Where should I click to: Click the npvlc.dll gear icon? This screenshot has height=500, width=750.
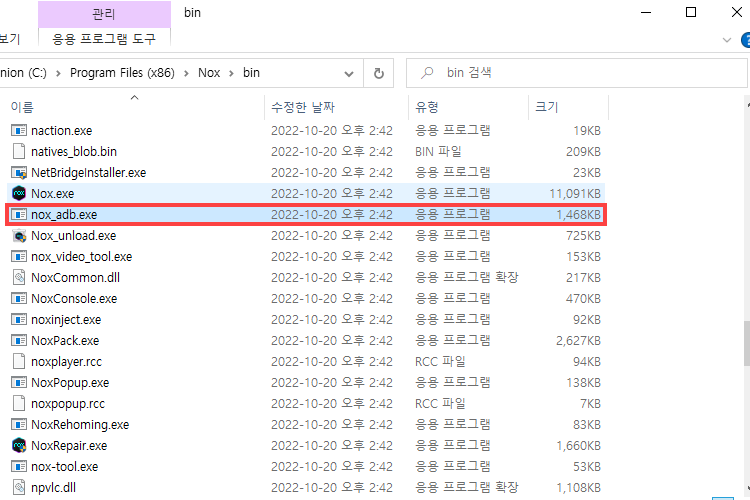click(x=19, y=488)
